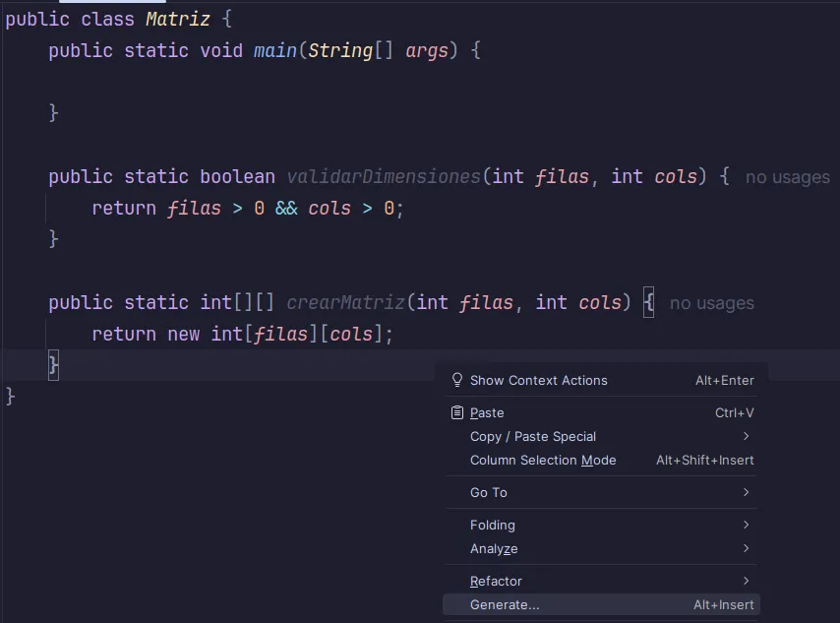Expand the Refactor submenu chevron

pyautogui.click(x=746, y=581)
